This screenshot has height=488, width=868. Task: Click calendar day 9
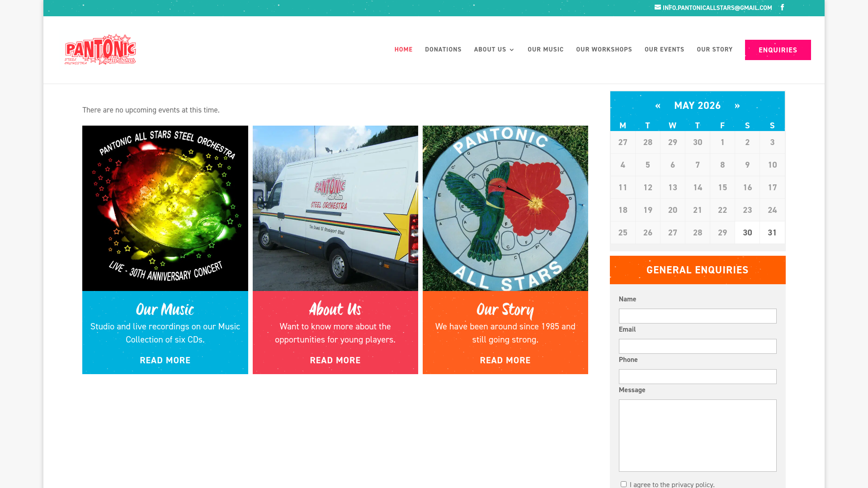point(747,165)
